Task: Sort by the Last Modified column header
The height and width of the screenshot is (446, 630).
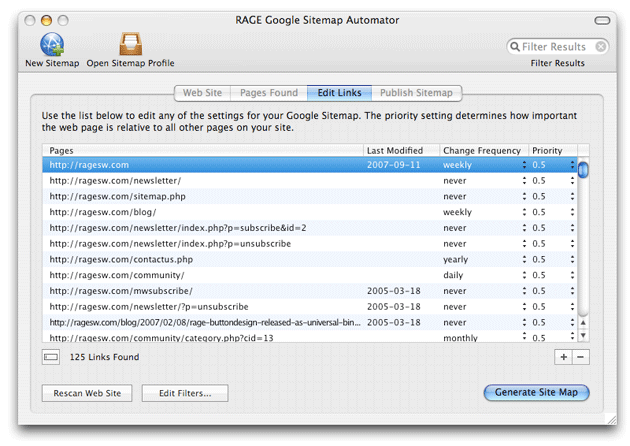Action: pos(401,150)
